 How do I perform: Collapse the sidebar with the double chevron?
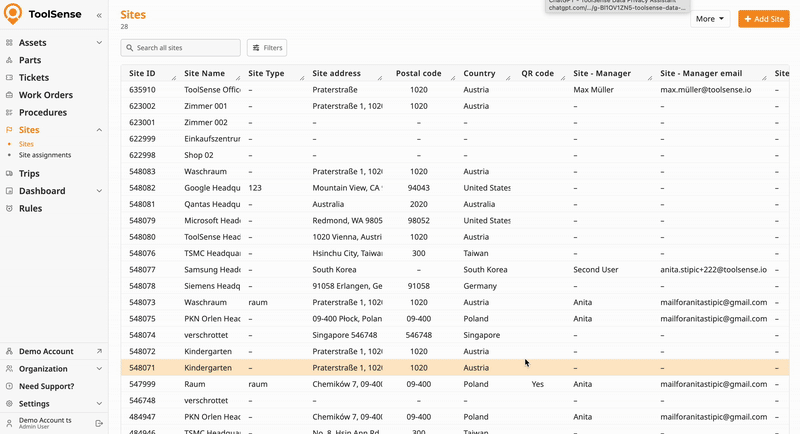(x=99, y=16)
